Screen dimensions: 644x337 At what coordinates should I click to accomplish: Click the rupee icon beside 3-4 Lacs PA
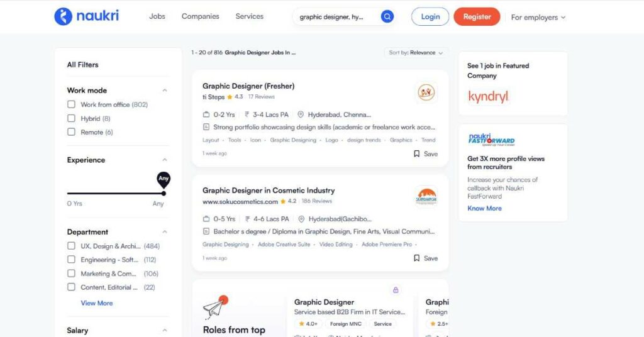[x=247, y=114]
